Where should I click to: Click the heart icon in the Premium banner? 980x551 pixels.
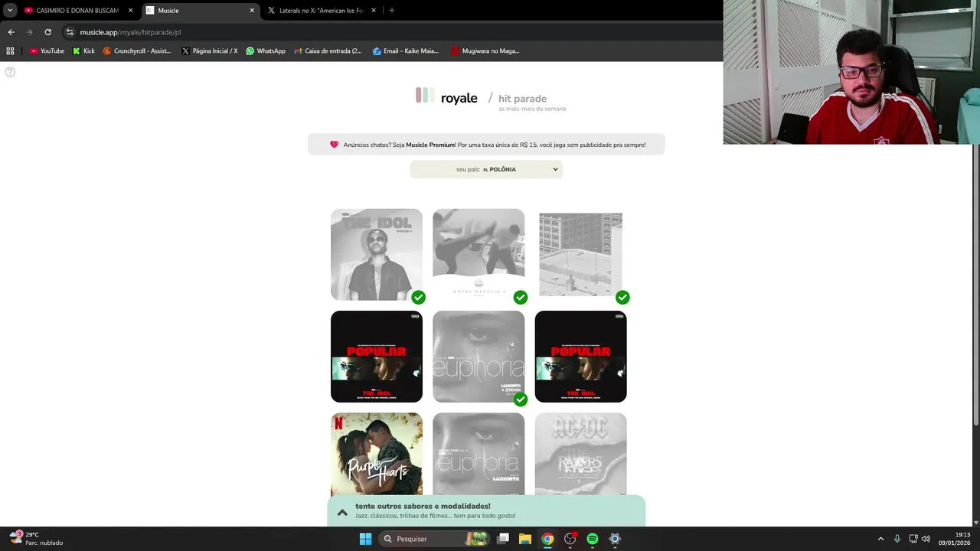334,145
